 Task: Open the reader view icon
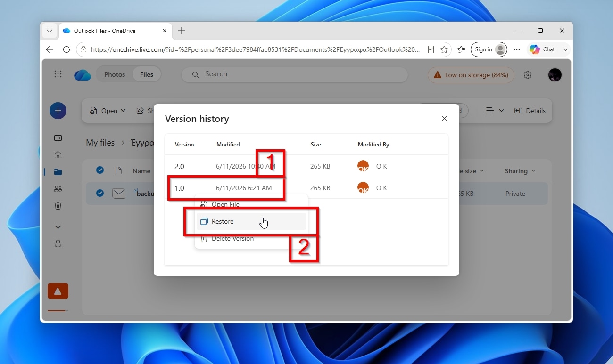click(431, 49)
